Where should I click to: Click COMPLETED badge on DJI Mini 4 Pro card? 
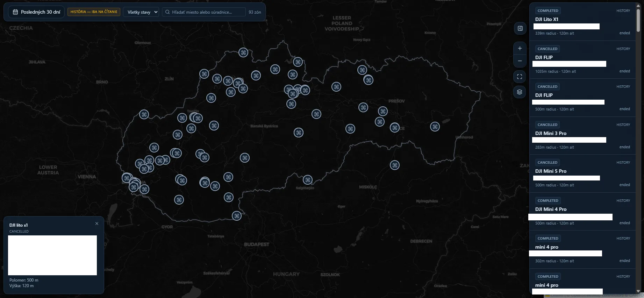point(548,200)
